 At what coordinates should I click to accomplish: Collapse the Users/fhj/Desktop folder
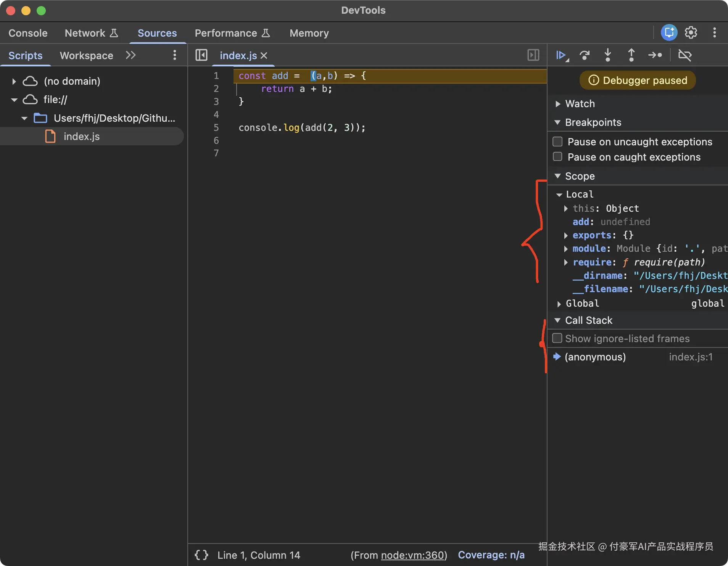(24, 118)
